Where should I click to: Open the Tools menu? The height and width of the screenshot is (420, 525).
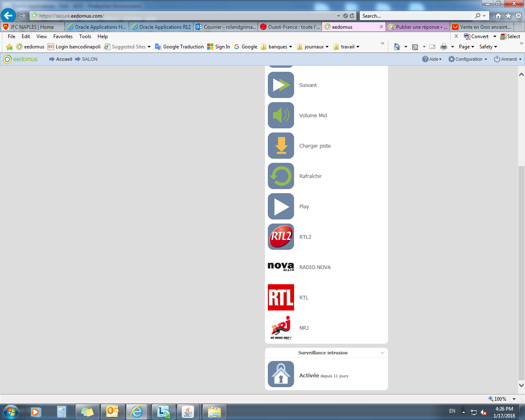[x=85, y=37]
